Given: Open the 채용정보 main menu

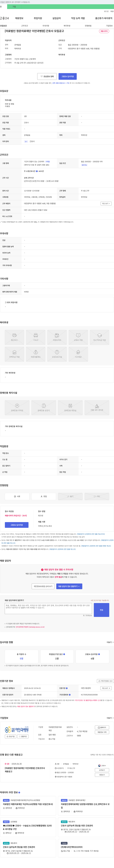Looking at the screenshot, I should 19,18.
